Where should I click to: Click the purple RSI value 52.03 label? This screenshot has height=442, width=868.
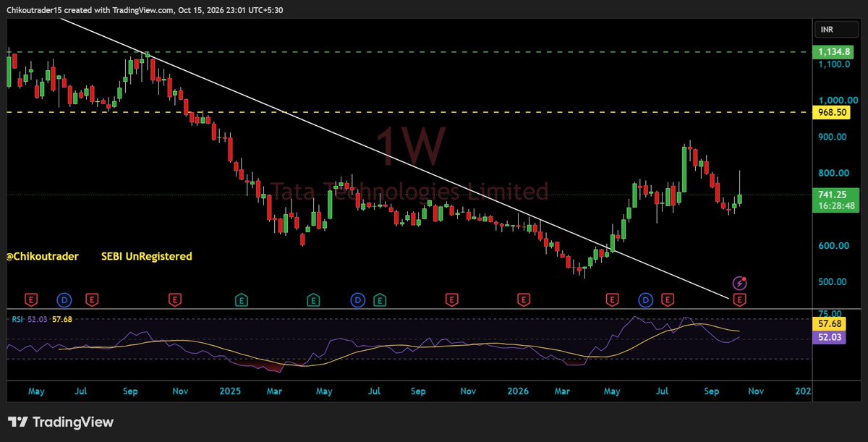830,337
